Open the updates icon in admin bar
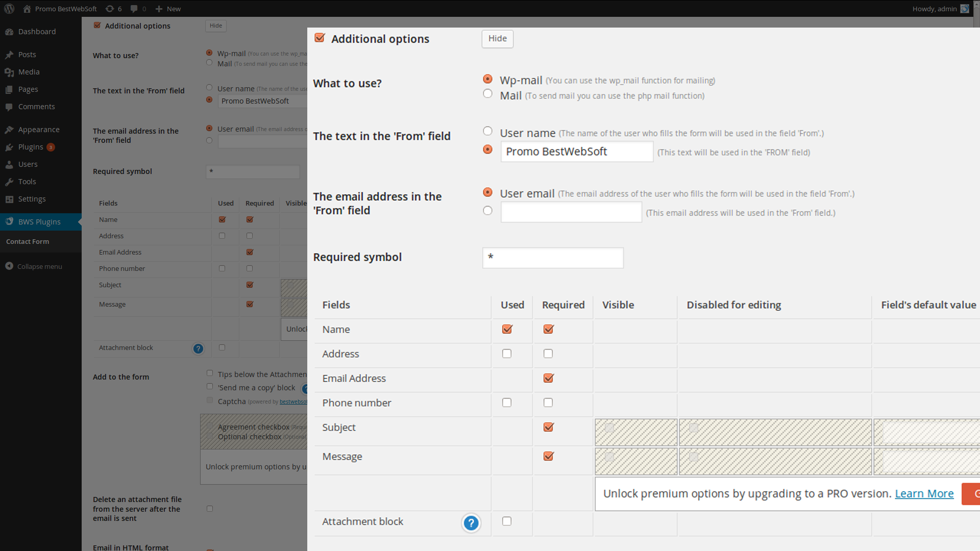 (110, 9)
